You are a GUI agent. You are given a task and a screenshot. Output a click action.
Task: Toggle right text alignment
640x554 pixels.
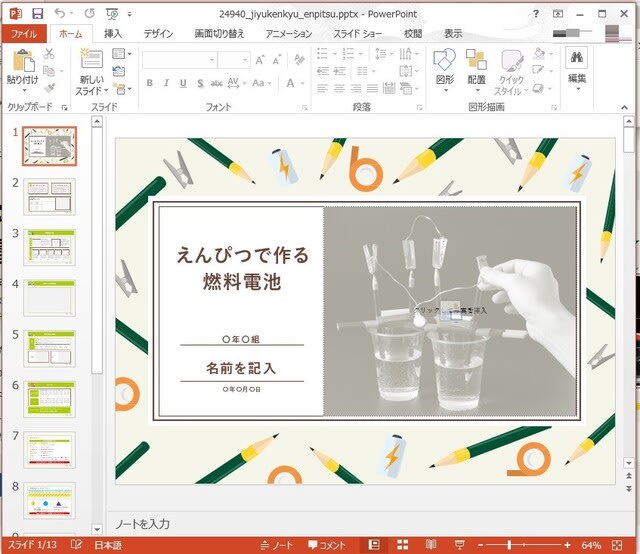pyautogui.click(x=356, y=88)
